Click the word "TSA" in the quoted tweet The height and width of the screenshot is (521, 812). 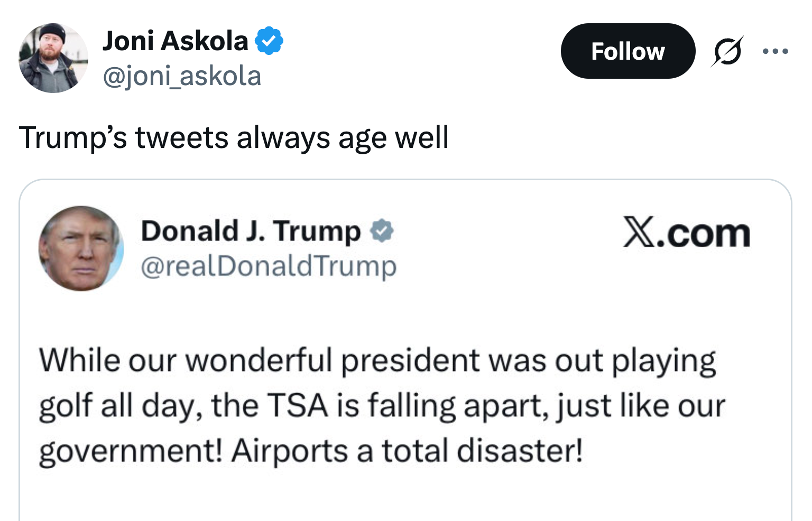pos(298,406)
